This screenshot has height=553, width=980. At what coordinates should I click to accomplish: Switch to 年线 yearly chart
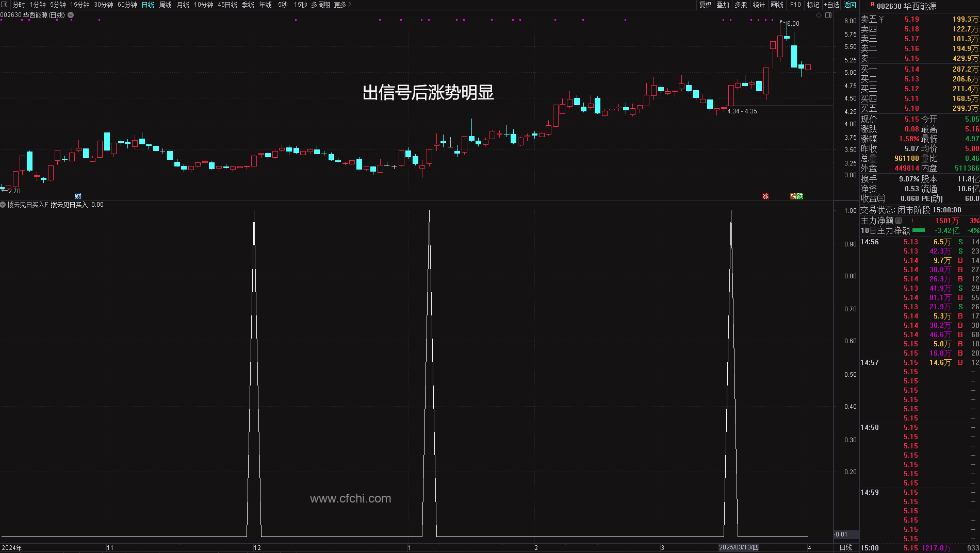[266, 5]
